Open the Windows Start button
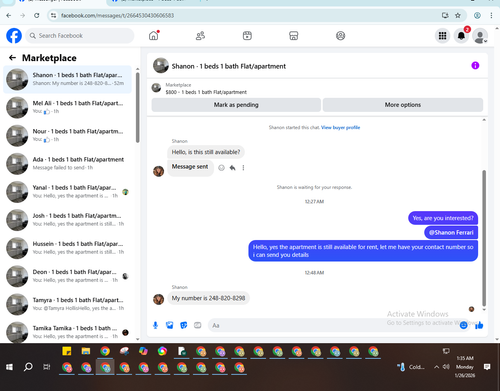This screenshot has width=500, height=391. (10, 367)
